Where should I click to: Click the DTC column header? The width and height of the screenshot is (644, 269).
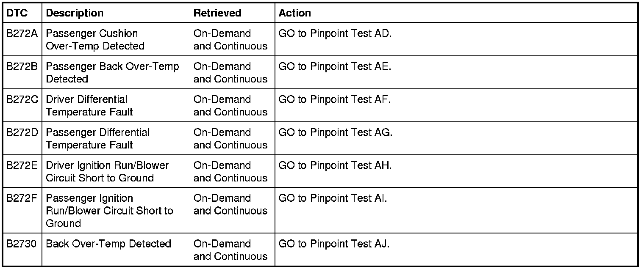tap(17, 13)
